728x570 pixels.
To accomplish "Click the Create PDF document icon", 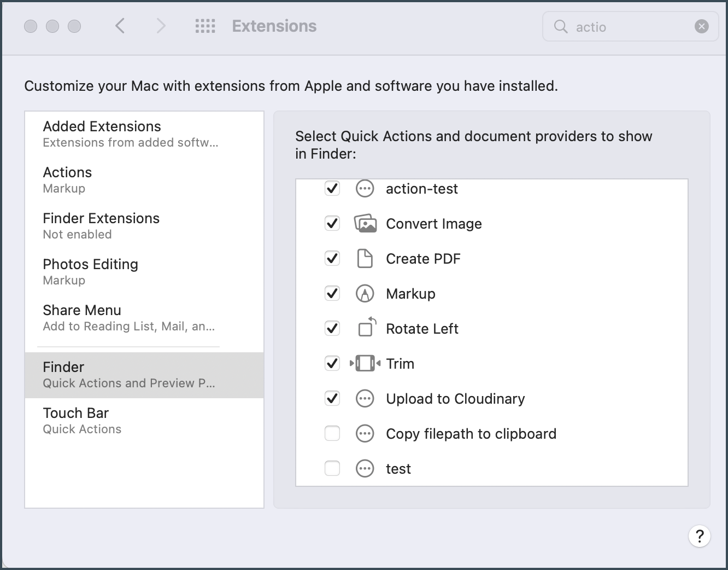I will point(365,259).
